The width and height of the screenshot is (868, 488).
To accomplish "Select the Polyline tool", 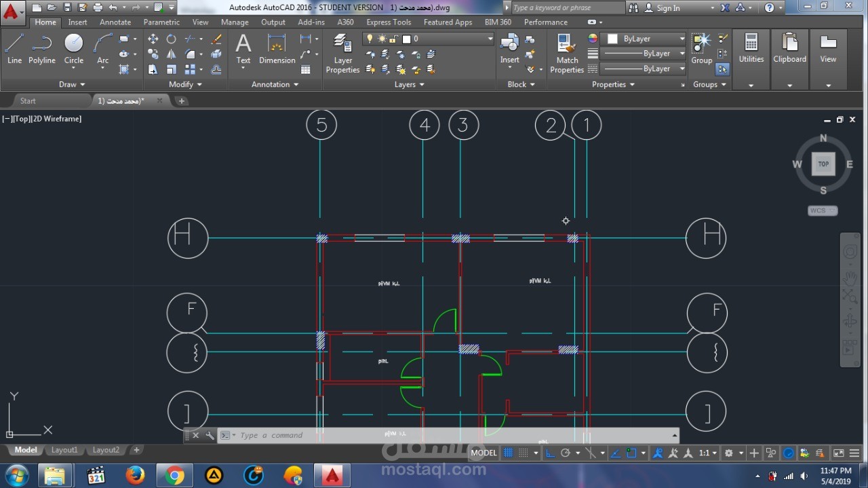I will tap(41, 48).
